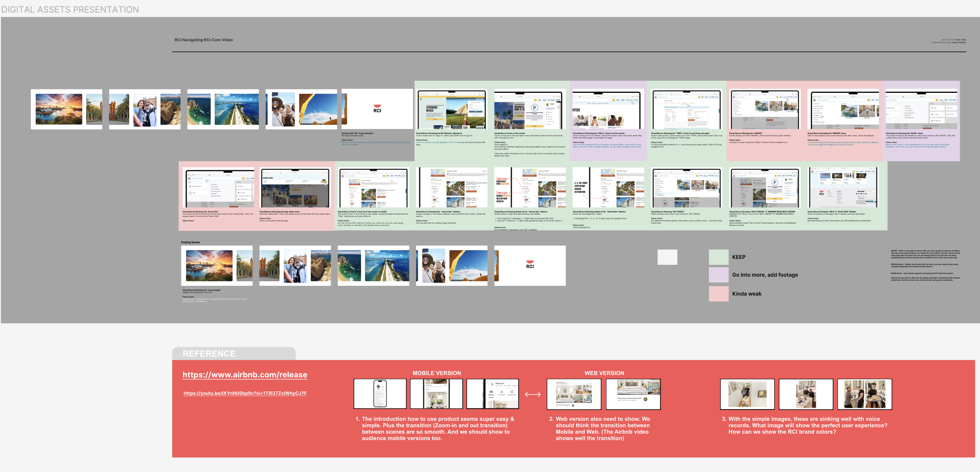
Task: Select the 'MOBILE VERSION' heading
Action: click(437, 373)
